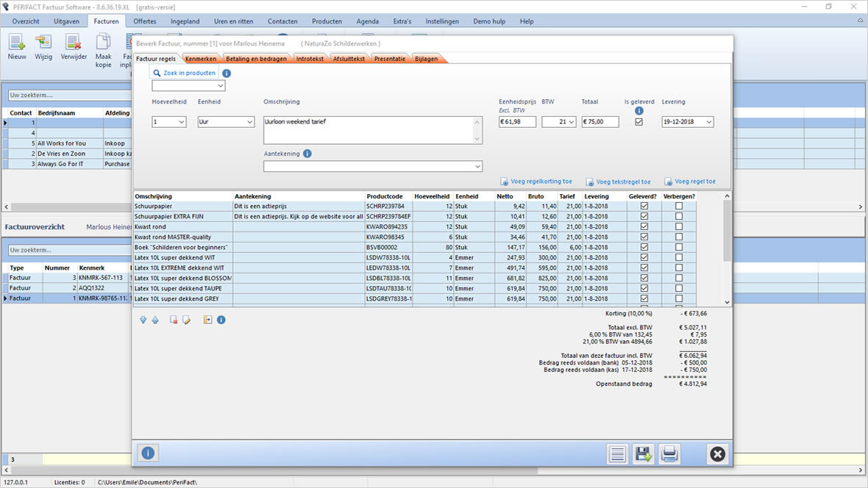Click the Totaal amount input field

pos(600,122)
